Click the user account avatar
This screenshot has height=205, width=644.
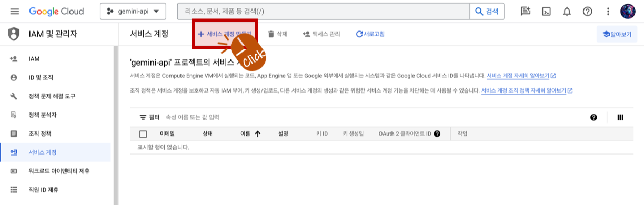point(628,11)
